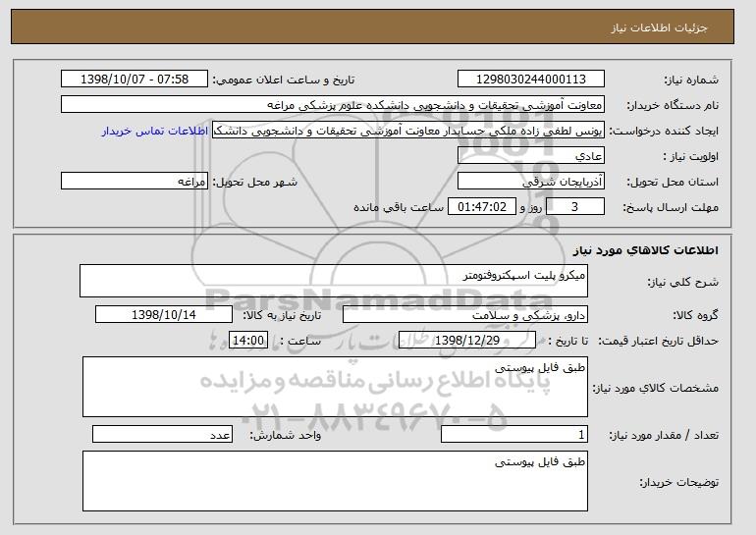756x535 pixels.
Task: Click the text ساعت باقی مانده
Action: tap(399, 207)
